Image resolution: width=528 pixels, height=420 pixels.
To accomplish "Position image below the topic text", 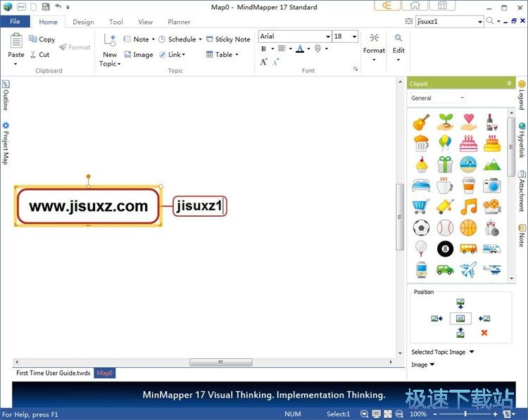I will (460, 333).
